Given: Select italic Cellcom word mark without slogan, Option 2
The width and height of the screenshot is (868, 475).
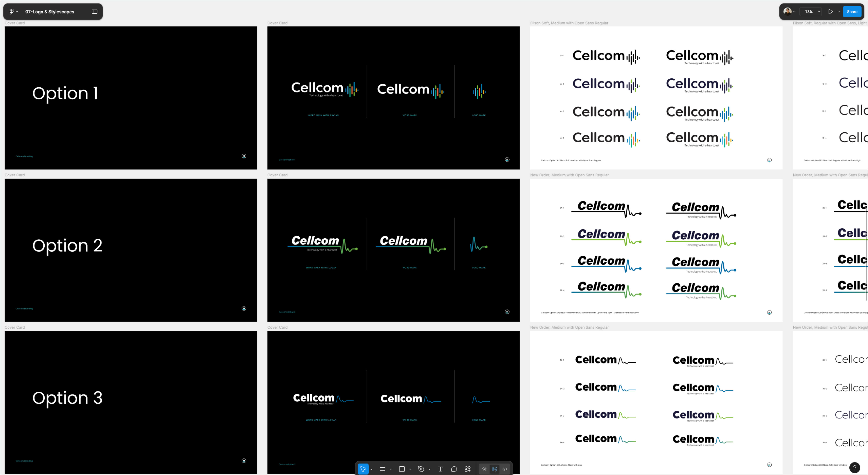Looking at the screenshot, I should [411, 244].
